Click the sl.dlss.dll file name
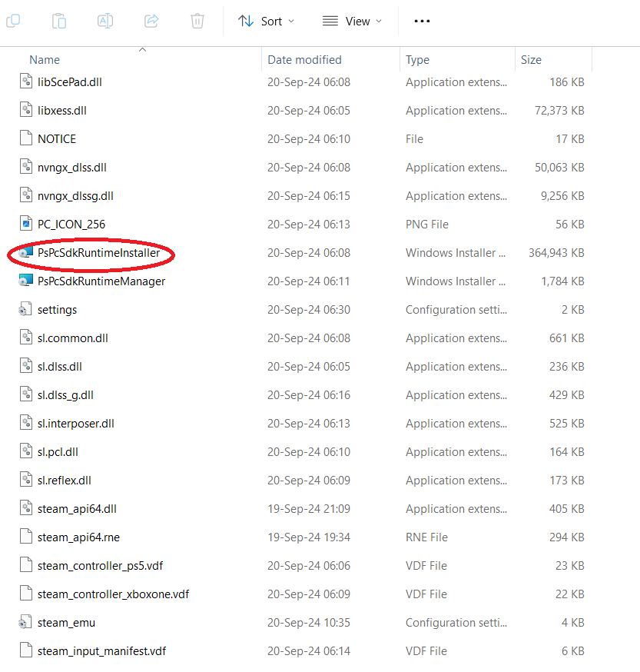 point(60,367)
